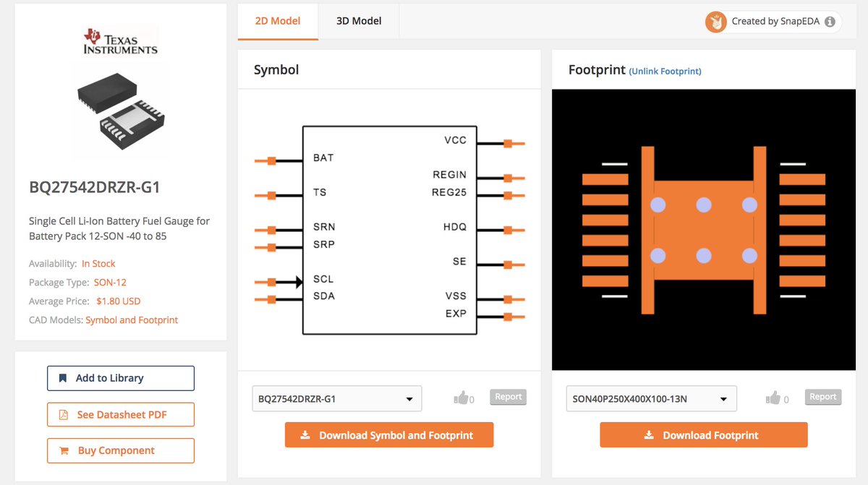This screenshot has width=868, height=485.
Task: Click the Created by SnapEDA text
Action: [775, 22]
